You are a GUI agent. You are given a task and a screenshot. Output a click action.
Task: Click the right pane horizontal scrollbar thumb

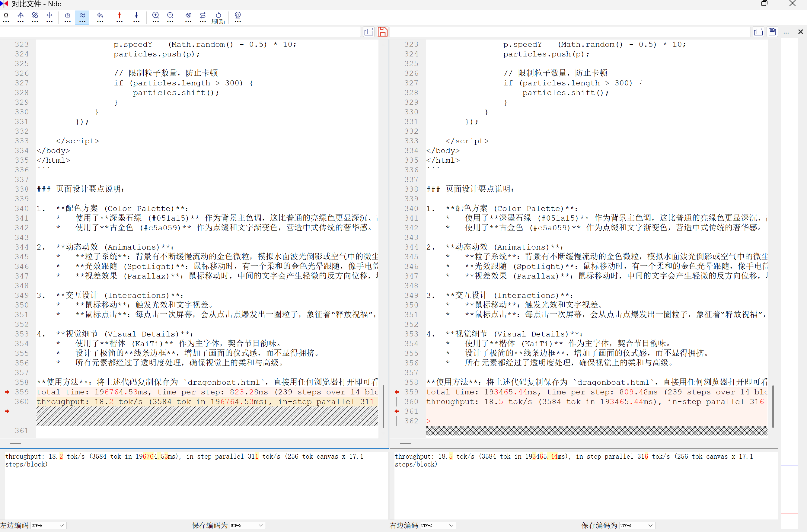point(405,444)
